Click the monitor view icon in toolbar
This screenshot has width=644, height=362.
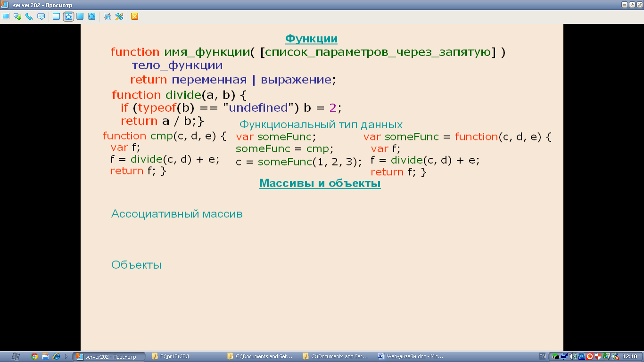(6, 16)
